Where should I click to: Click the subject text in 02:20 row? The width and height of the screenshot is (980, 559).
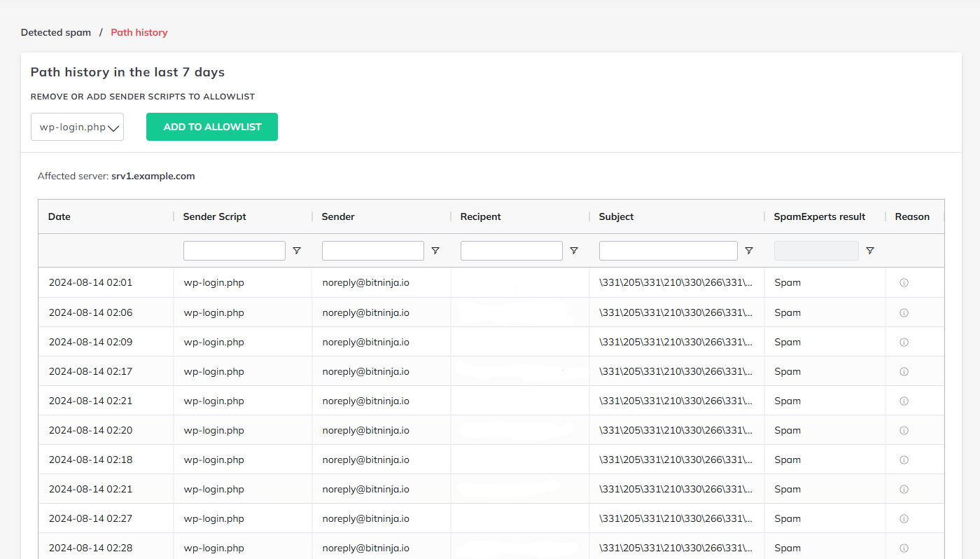click(x=676, y=430)
